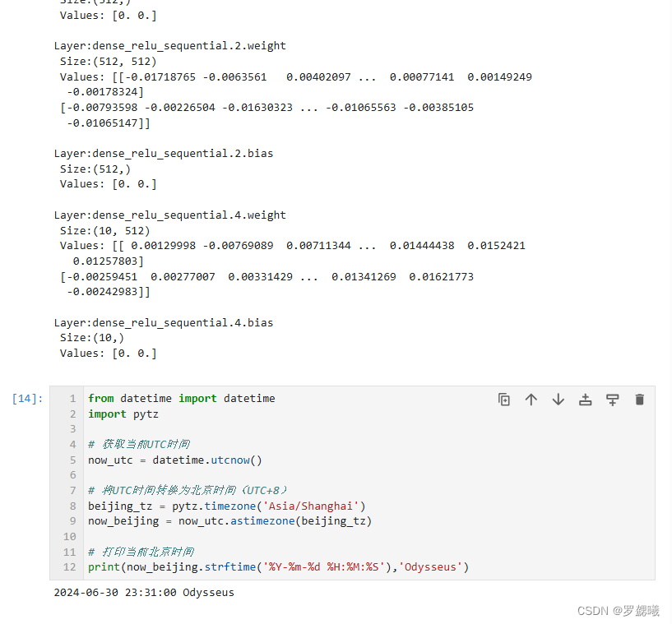Image resolution: width=672 pixels, height=624 pixels.
Task: Click the dense_relu_sequential.2.weight layer output
Action: click(169, 46)
